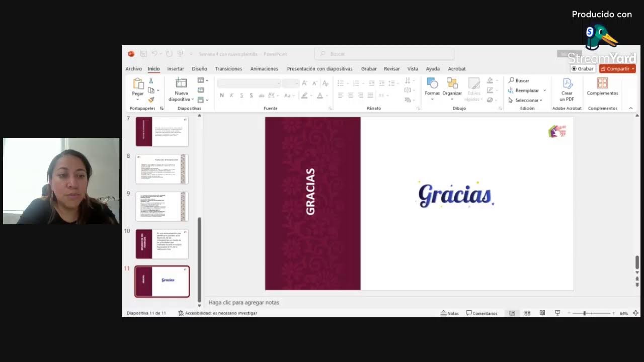The height and width of the screenshot is (362, 644).
Task: Click the Nueva diapositiva icon
Action: 181,83
